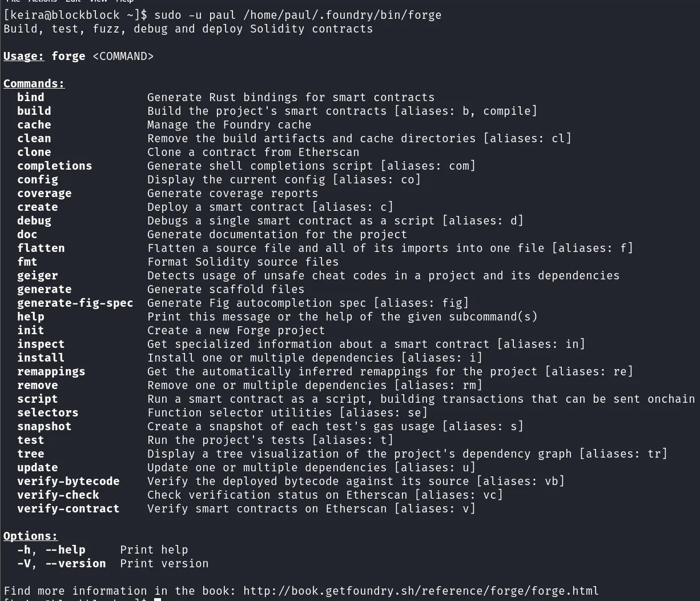Open the Help menu in menu bar
The height and width of the screenshot is (601, 700).
click(x=124, y=1)
